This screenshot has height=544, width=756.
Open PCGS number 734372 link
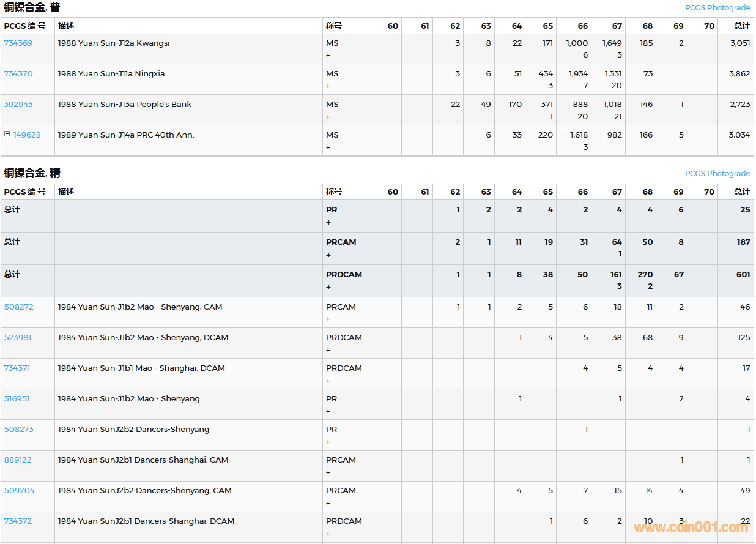point(18,521)
